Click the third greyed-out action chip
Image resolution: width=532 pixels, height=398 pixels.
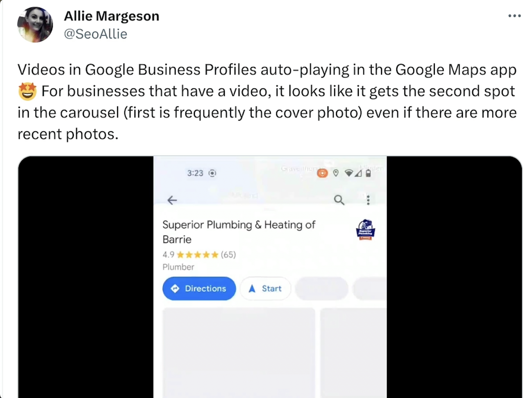point(322,288)
